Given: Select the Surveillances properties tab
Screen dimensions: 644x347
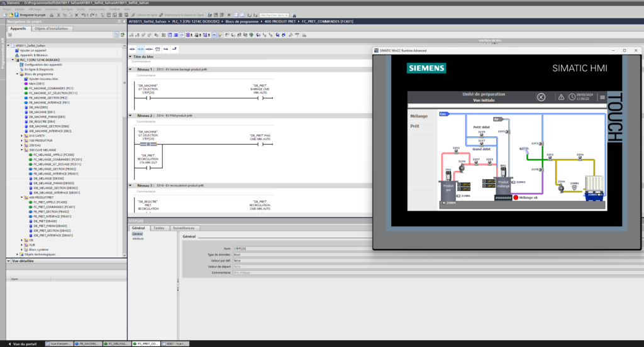Looking at the screenshot, I should tap(184, 228).
